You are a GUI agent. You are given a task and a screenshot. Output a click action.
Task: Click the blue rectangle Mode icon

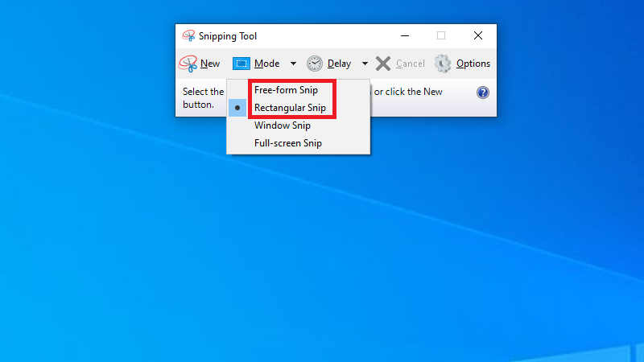(x=242, y=64)
